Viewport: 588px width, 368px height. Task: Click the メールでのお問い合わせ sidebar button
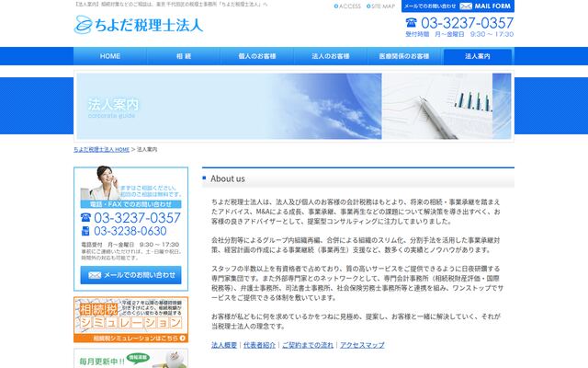[x=130, y=275]
